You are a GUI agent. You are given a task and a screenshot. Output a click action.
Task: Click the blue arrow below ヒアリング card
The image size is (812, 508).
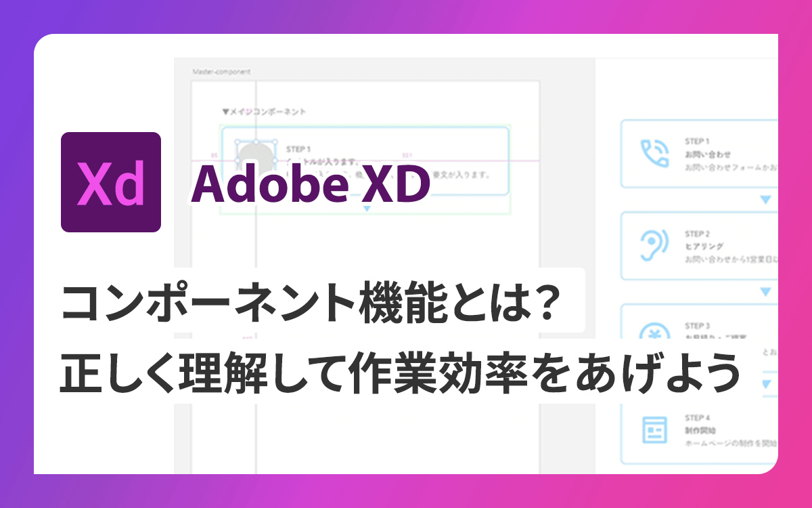(x=766, y=292)
